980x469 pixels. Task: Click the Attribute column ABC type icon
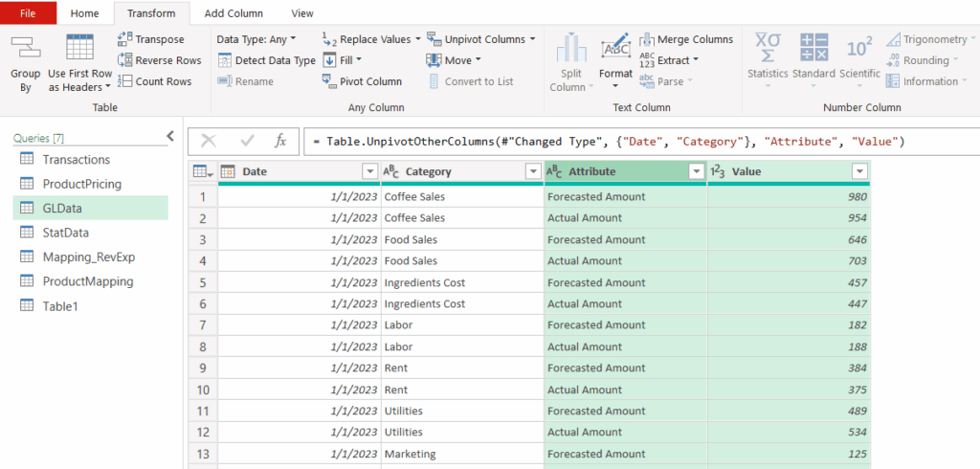(554, 171)
